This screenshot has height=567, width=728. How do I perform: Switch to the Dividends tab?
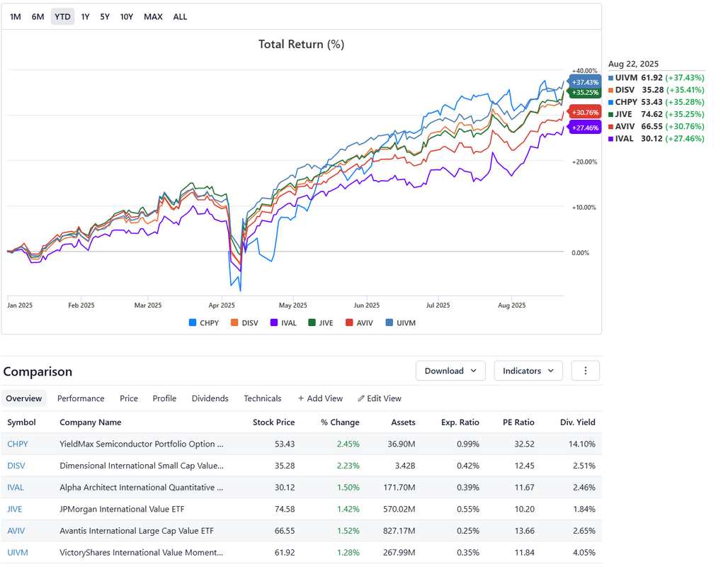[210, 398]
